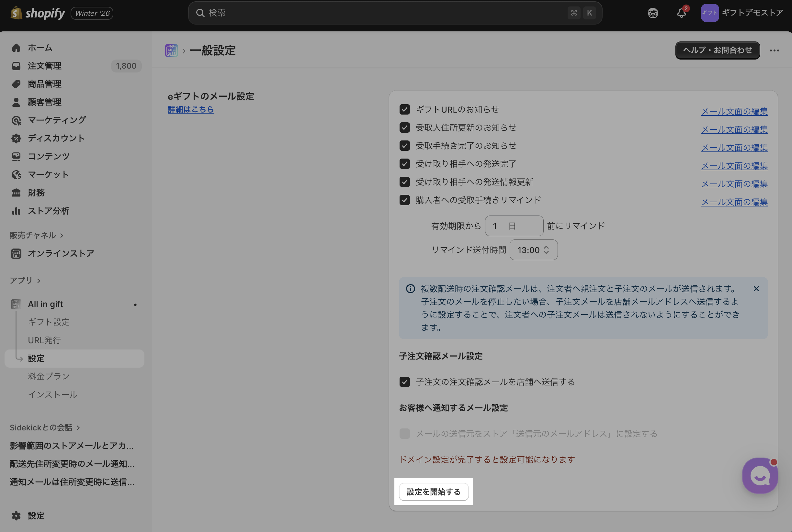Open the purple chat support bubble
792x532 pixels.
(760, 476)
